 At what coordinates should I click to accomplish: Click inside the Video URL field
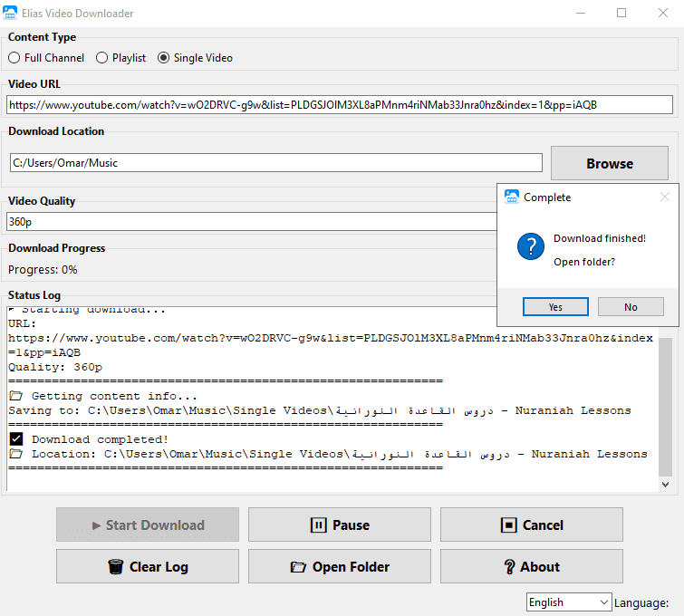(340, 105)
